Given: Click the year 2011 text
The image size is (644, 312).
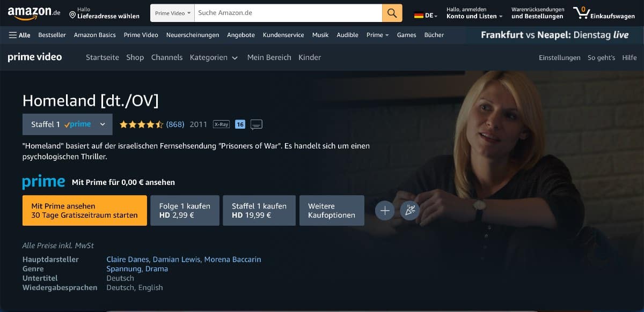Looking at the screenshot, I should 199,124.
